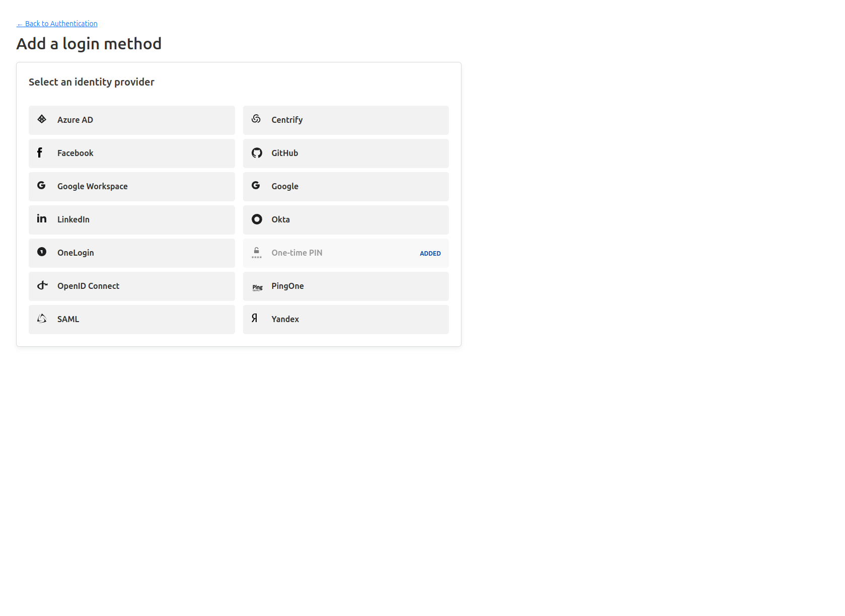Viewport: 845px width, 616px height.
Task: Select the SAML login method
Action: point(131,319)
